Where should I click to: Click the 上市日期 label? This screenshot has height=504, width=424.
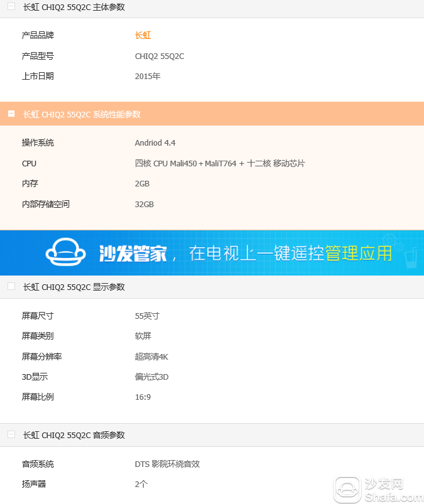pos(38,76)
